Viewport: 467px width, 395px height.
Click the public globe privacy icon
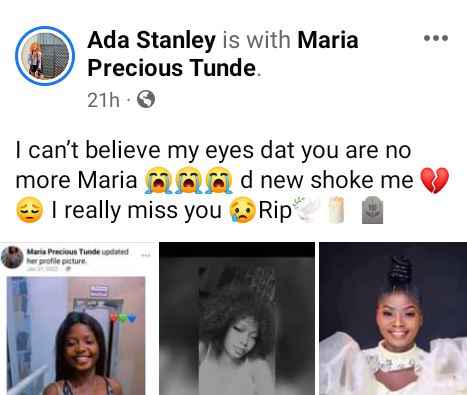146,99
